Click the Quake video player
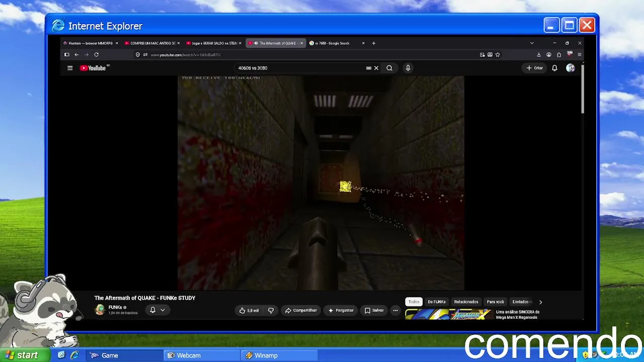This screenshot has width=644, height=362. [x=321, y=182]
